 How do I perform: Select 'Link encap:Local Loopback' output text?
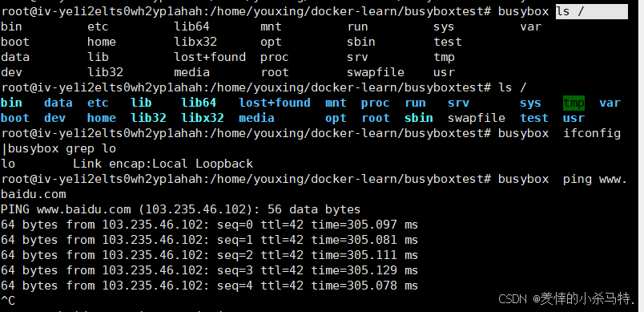pos(163,164)
